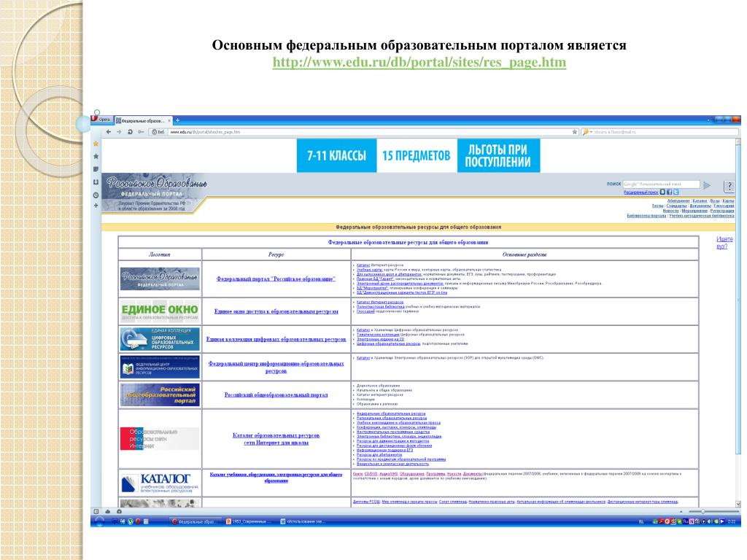Viewport: 747px width, 560px height.
Task: Close the Федеральные образов... tab
Action: [x=169, y=120]
